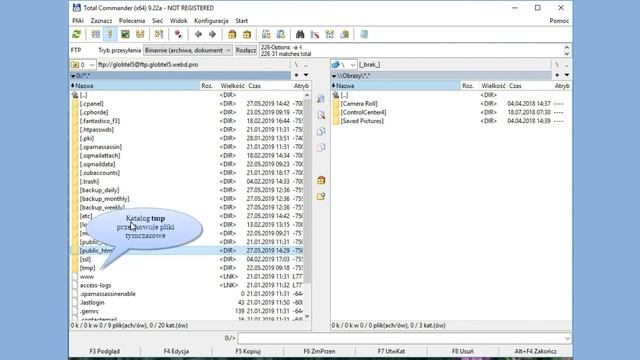Select the [.cpanel] folder in left panel

point(91,104)
